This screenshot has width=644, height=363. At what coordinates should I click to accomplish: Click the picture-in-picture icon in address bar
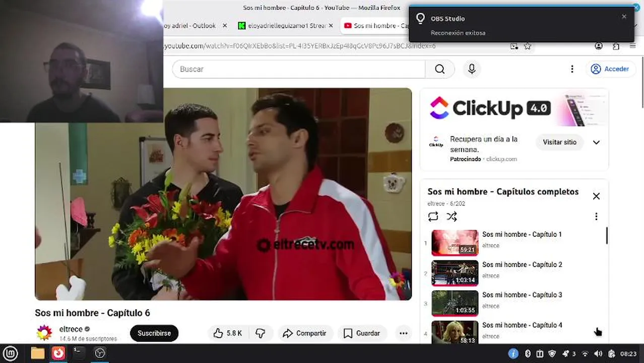514,46
